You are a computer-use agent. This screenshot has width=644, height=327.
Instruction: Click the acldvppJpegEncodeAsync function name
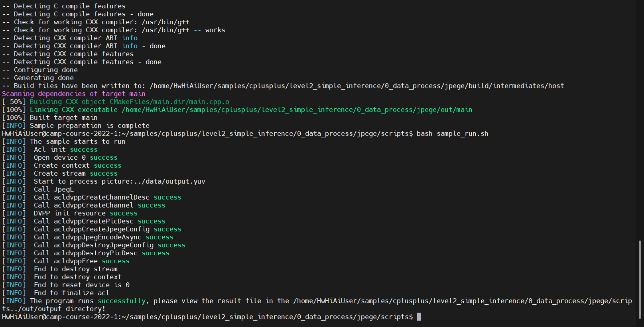click(97, 237)
